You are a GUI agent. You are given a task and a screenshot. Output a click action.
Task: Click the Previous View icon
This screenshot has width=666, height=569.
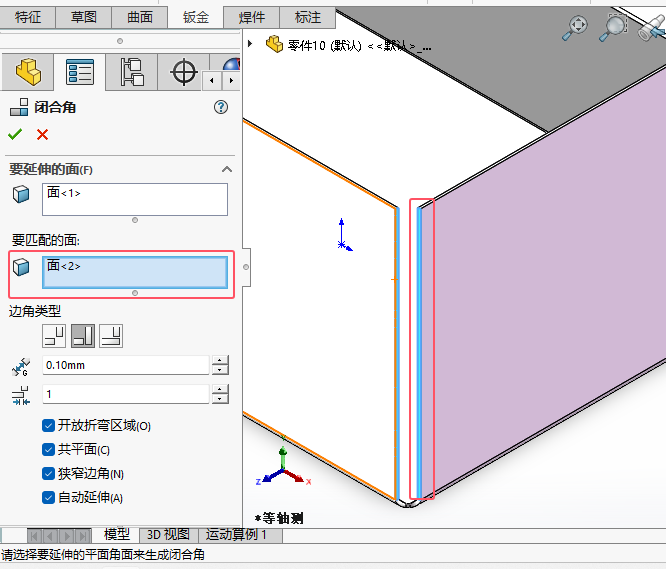point(652,28)
